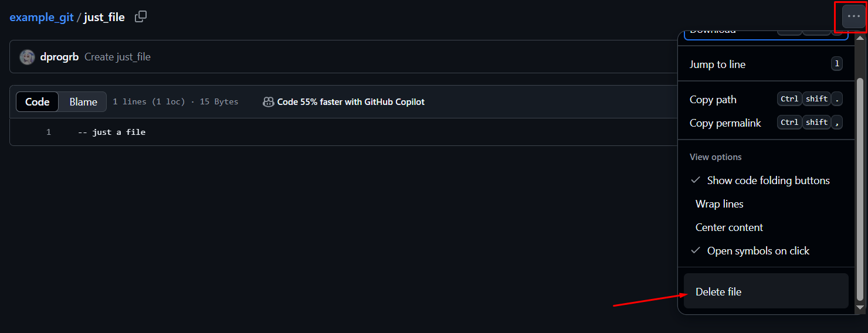Select Copy path menu item
The image size is (868, 333).
click(x=766, y=100)
